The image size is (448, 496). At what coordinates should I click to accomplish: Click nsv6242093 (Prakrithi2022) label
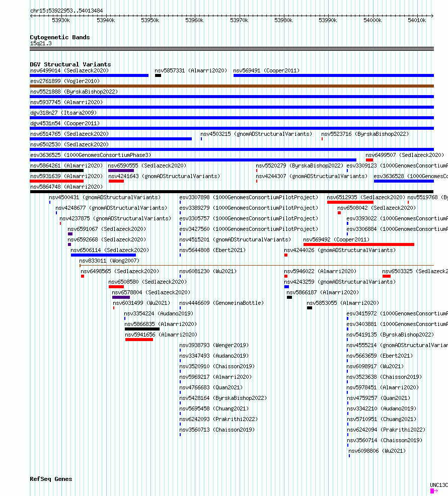pyautogui.click(x=219, y=419)
